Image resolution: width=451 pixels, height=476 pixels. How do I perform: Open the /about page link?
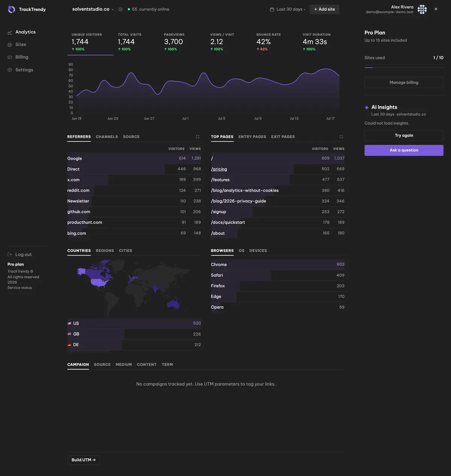tap(218, 233)
